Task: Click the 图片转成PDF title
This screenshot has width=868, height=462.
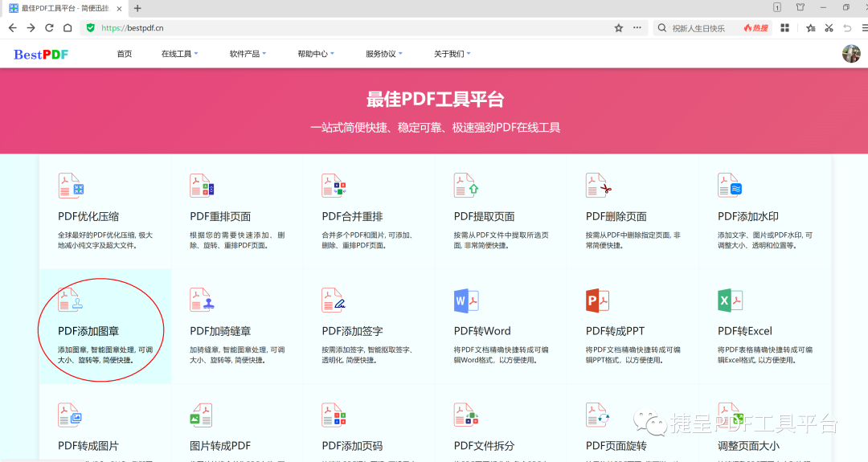Action: coord(220,446)
